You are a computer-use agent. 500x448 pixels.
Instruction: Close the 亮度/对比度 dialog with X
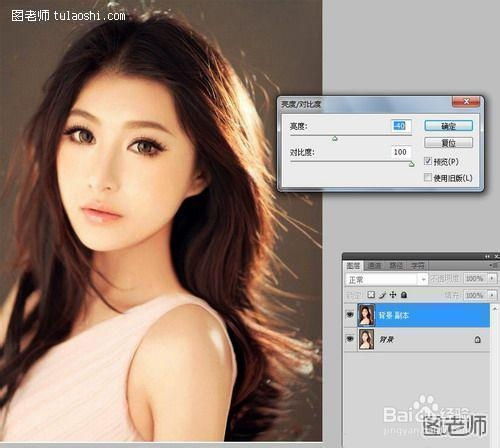(x=466, y=102)
